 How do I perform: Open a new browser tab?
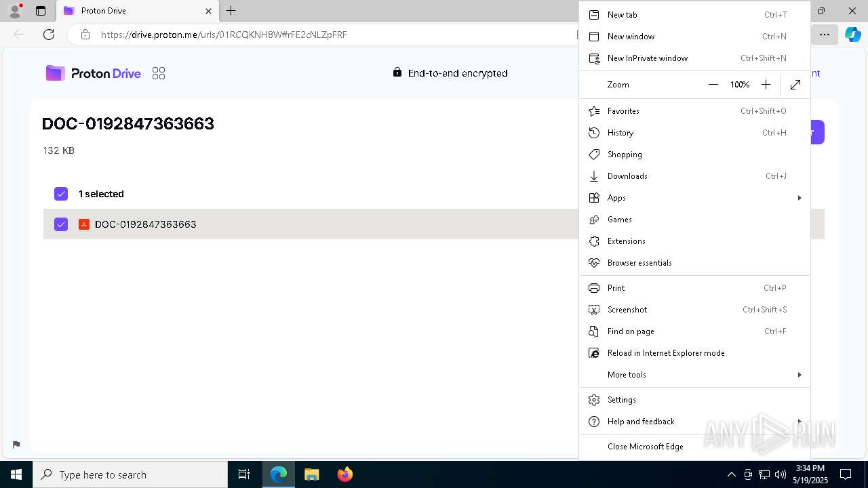(231, 11)
